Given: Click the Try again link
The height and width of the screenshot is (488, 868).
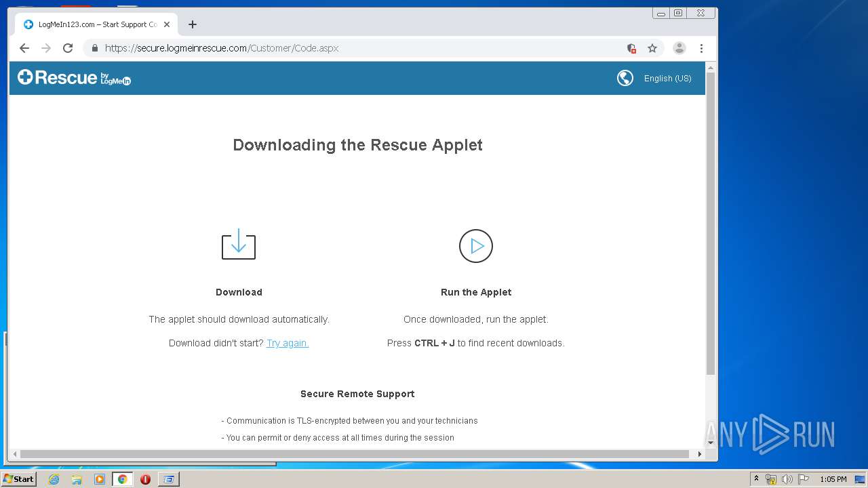Looking at the screenshot, I should (288, 343).
